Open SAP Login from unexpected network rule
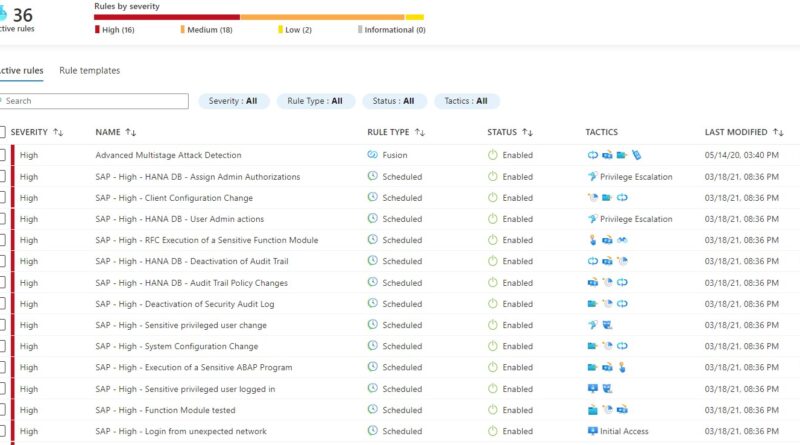This screenshot has height=445, width=800. click(x=181, y=431)
